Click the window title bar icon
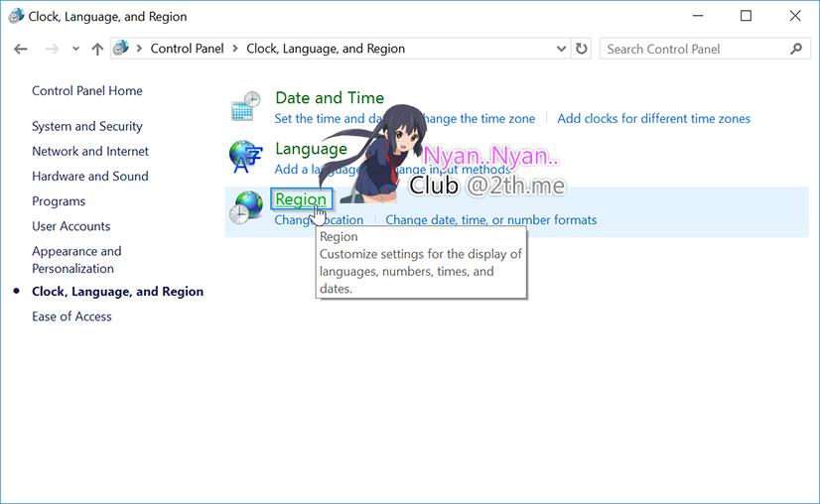The height and width of the screenshot is (504, 820). coord(16,16)
